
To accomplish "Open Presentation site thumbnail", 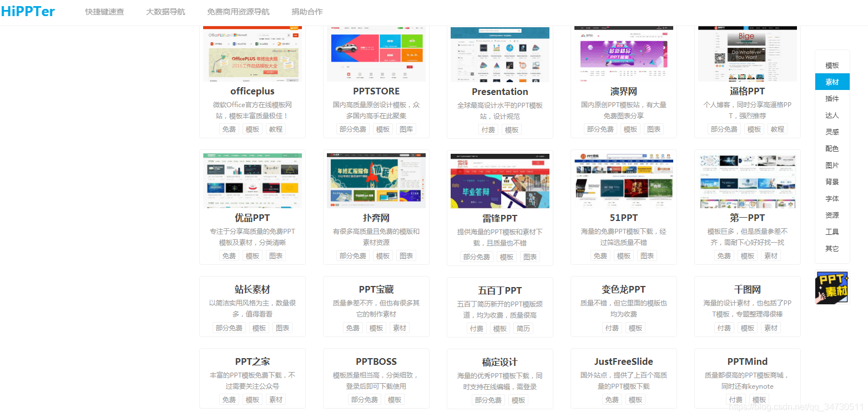I will 500,54.
